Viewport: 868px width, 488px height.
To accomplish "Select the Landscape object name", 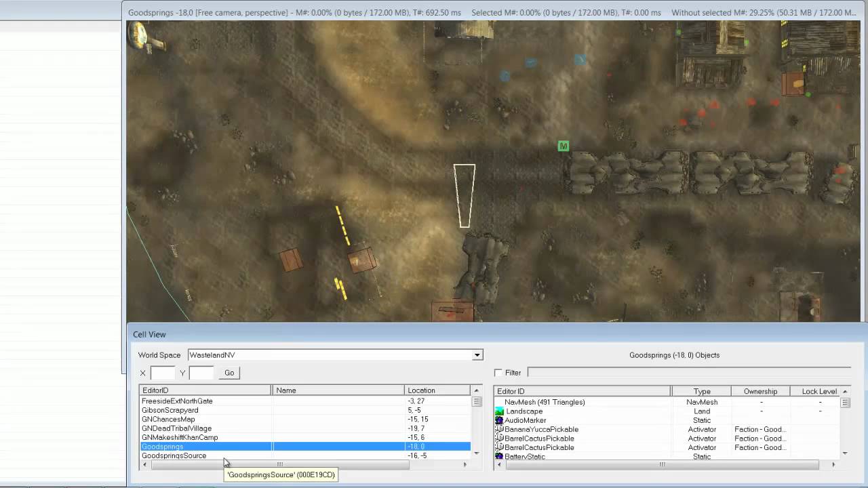I will (x=524, y=411).
